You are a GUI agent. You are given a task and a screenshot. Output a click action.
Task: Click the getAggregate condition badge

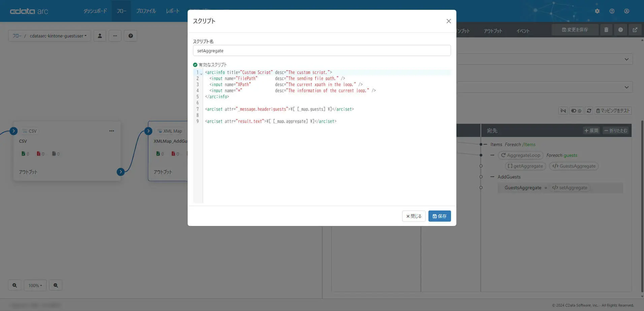[x=525, y=166]
